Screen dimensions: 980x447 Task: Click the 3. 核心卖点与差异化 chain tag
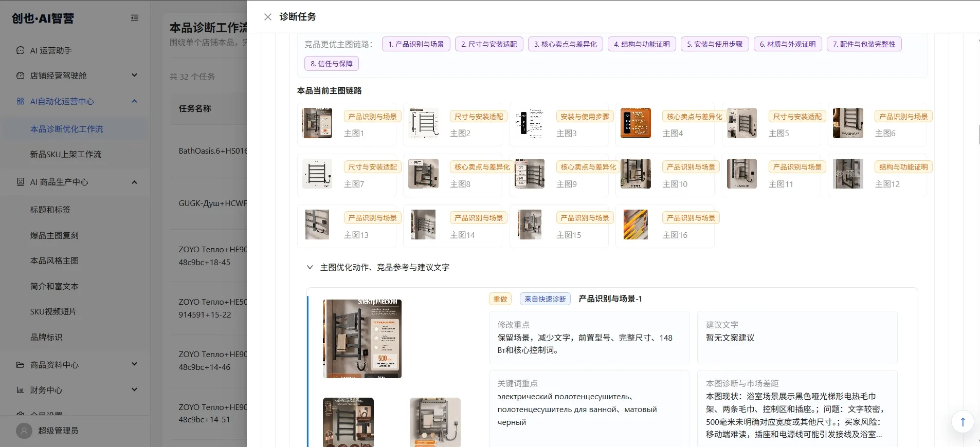click(565, 44)
